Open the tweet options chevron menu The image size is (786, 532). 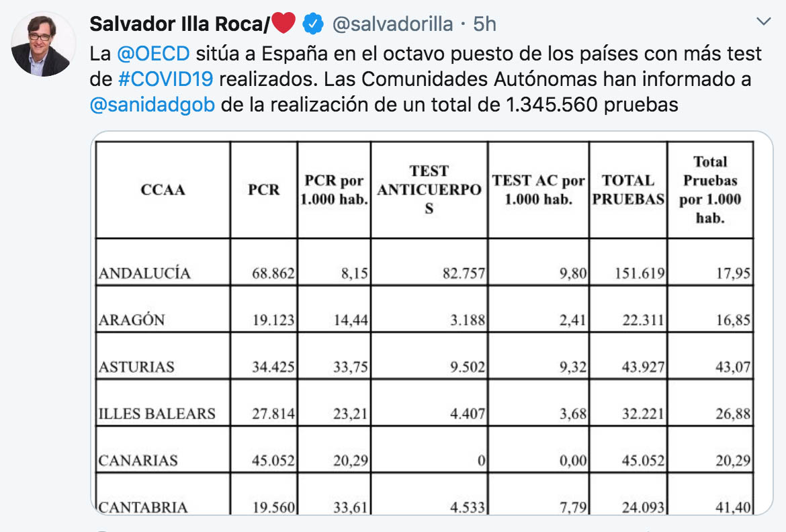763,21
